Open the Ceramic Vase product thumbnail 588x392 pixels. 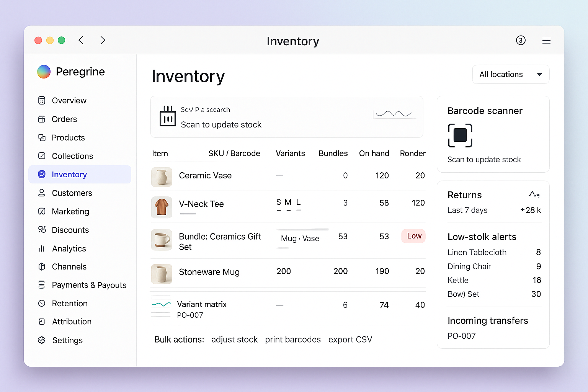click(x=162, y=177)
